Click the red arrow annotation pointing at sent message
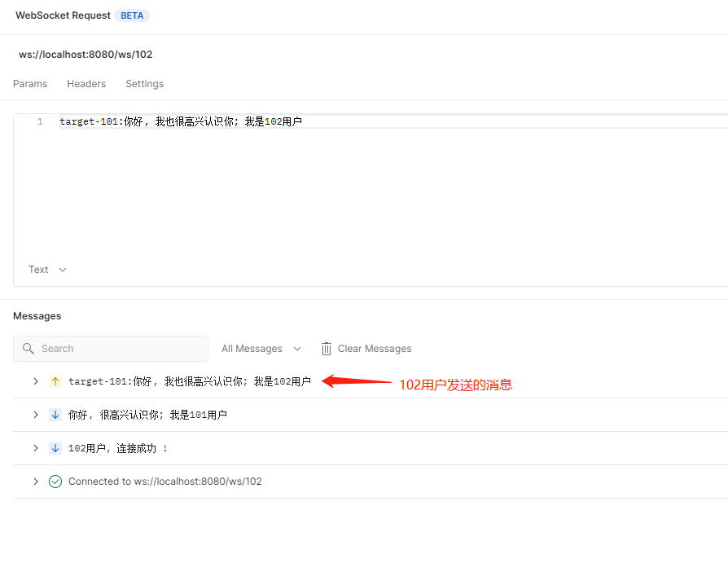728x563 pixels. coord(358,379)
